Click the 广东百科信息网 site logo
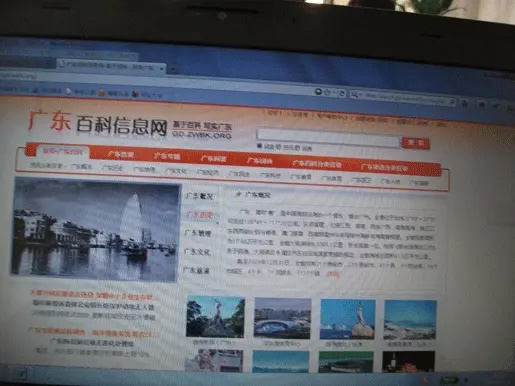The width and height of the screenshot is (515, 386). pos(97,123)
